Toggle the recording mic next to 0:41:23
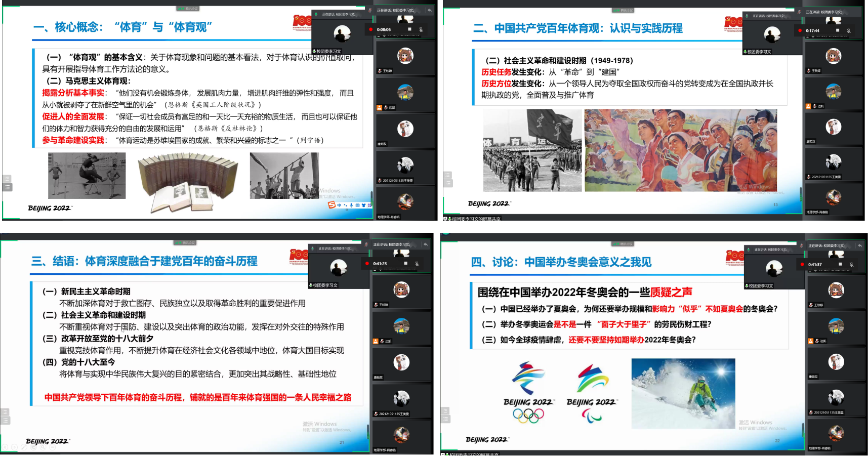The height and width of the screenshot is (456, 868). point(417,264)
